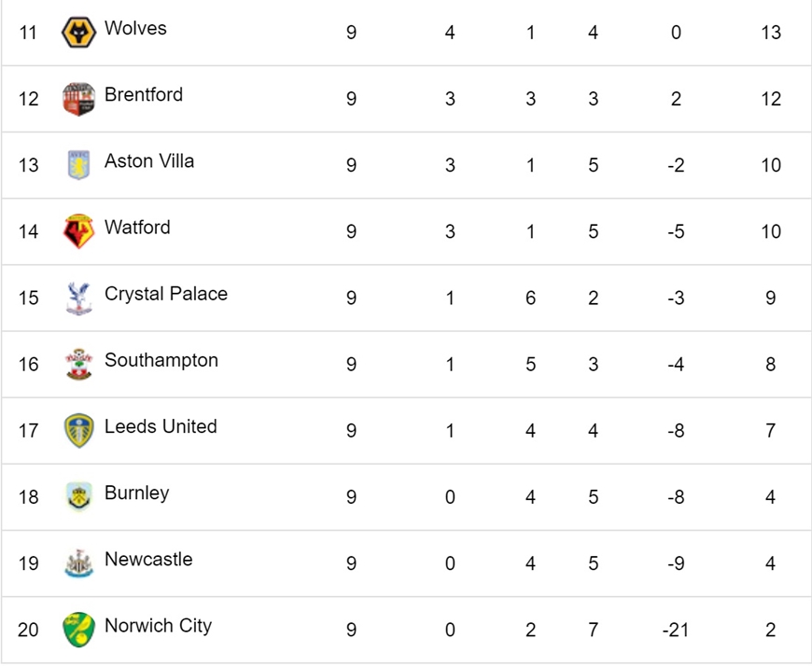Select the Aston Villa team name
Viewport: 812px width, 666px height.
tap(149, 161)
